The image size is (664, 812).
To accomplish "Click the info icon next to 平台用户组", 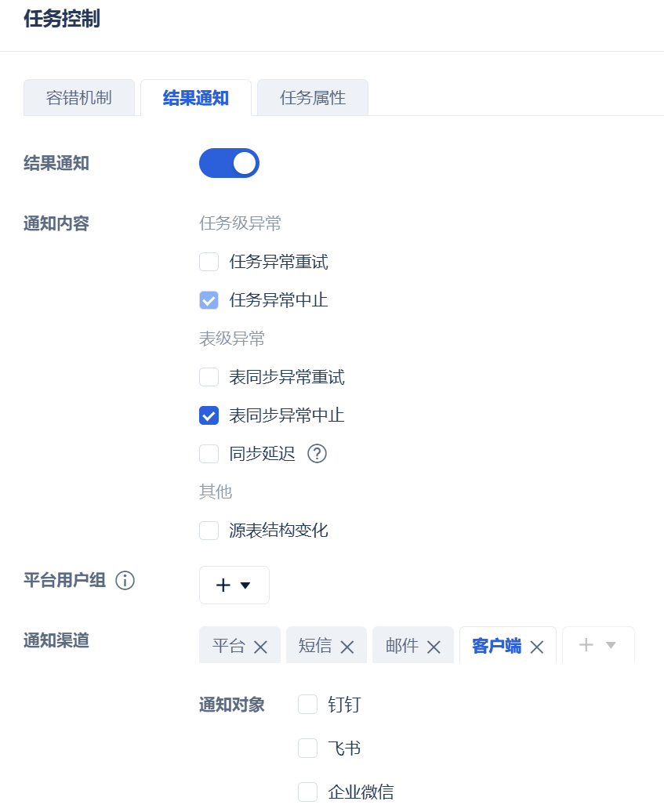I will (125, 581).
